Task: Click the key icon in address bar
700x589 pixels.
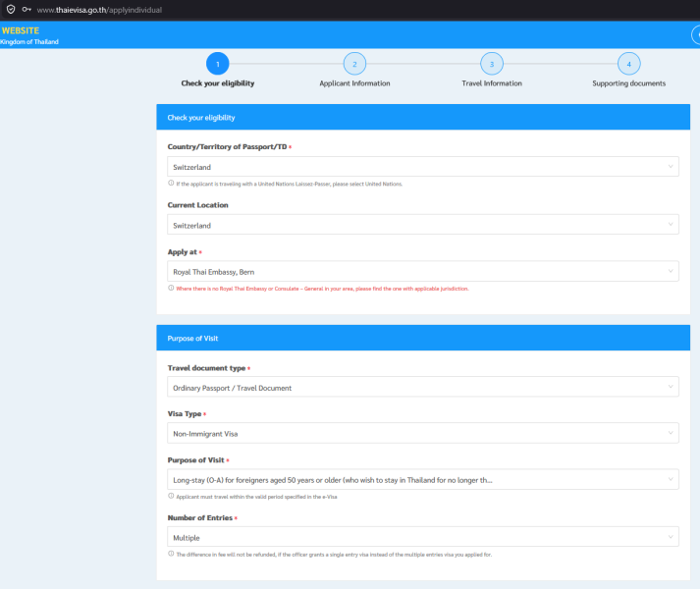Action: coord(27,10)
